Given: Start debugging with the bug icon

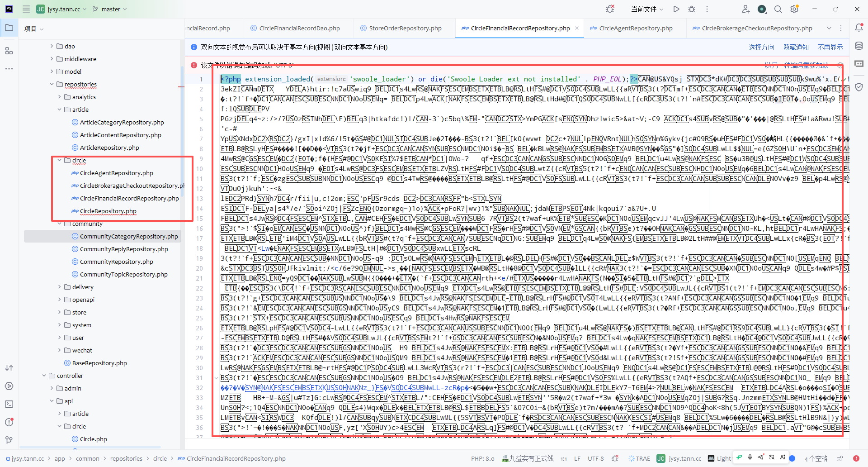Looking at the screenshot, I should point(692,9).
